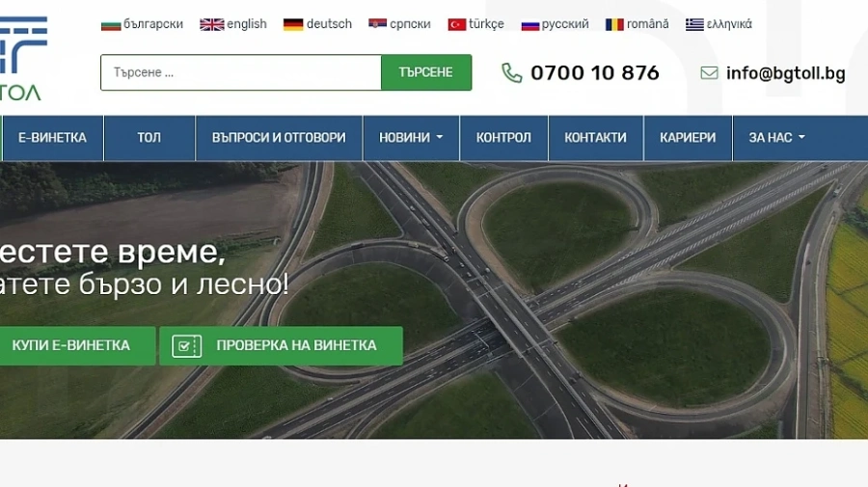Switch language to türkçe
Viewport: 868px width, 487px height.
(x=487, y=24)
